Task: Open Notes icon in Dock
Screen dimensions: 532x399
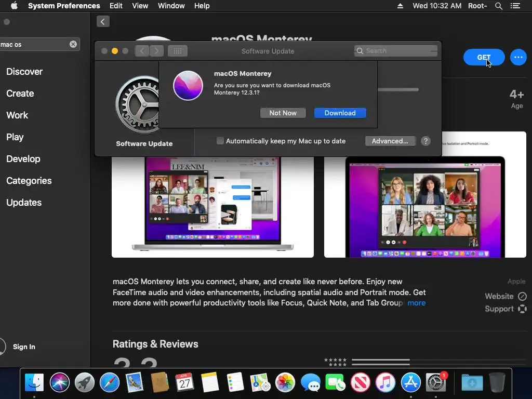Action: click(x=210, y=382)
